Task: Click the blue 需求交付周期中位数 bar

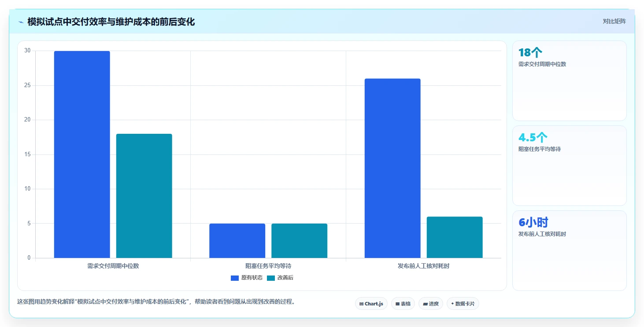Action: [82, 154]
